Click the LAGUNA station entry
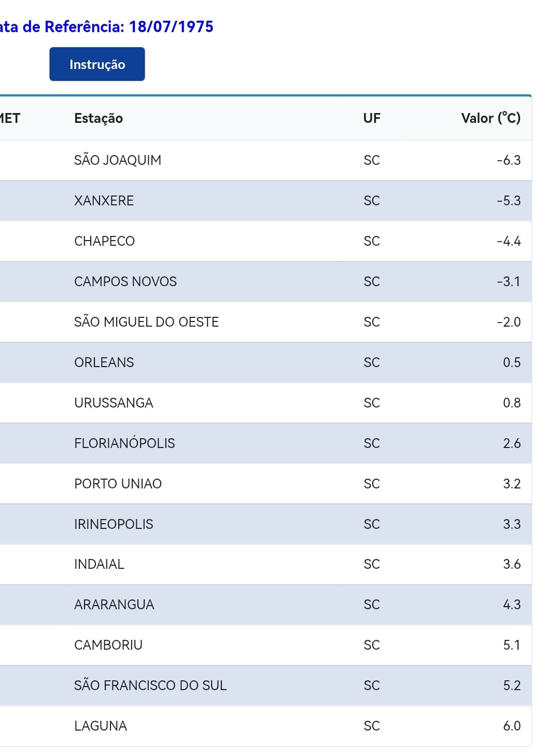The height and width of the screenshot is (756, 560). point(101,726)
